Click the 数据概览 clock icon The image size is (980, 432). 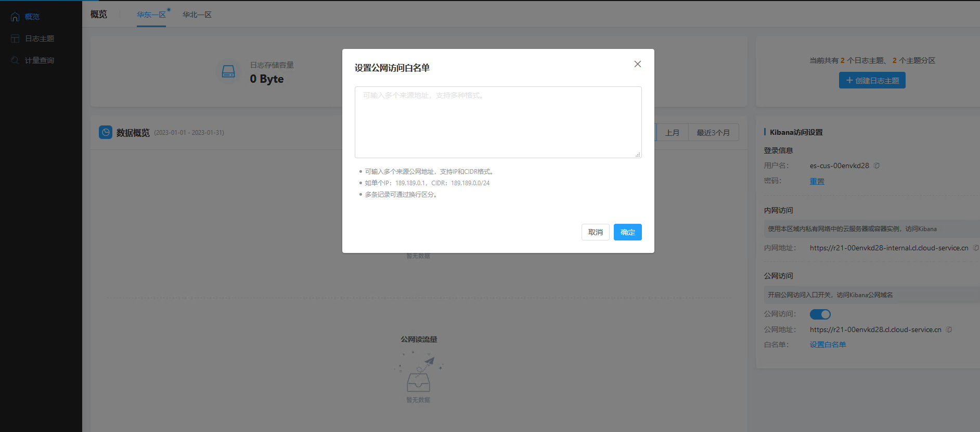[x=106, y=132]
